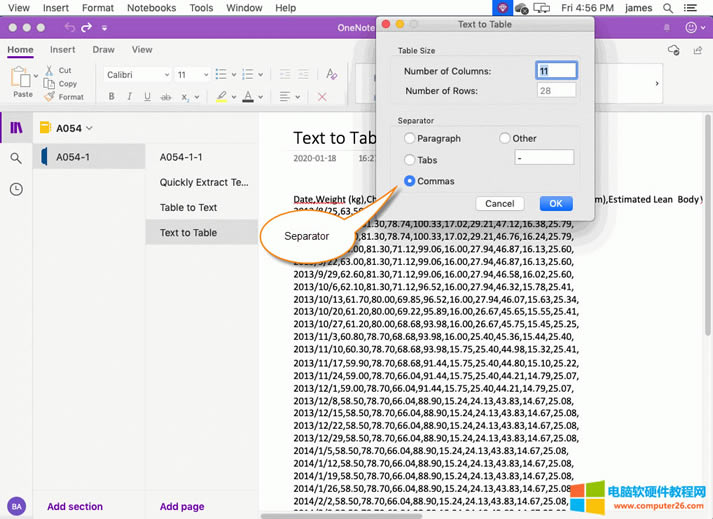This screenshot has width=713, height=519.
Task: Click the Gem menu bar icon
Action: pyautogui.click(x=502, y=8)
